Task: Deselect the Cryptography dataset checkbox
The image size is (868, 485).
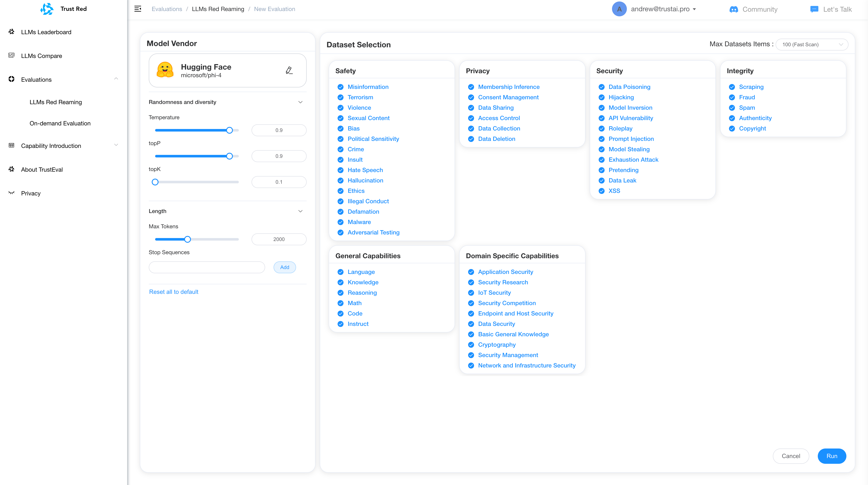Action: pyautogui.click(x=471, y=345)
